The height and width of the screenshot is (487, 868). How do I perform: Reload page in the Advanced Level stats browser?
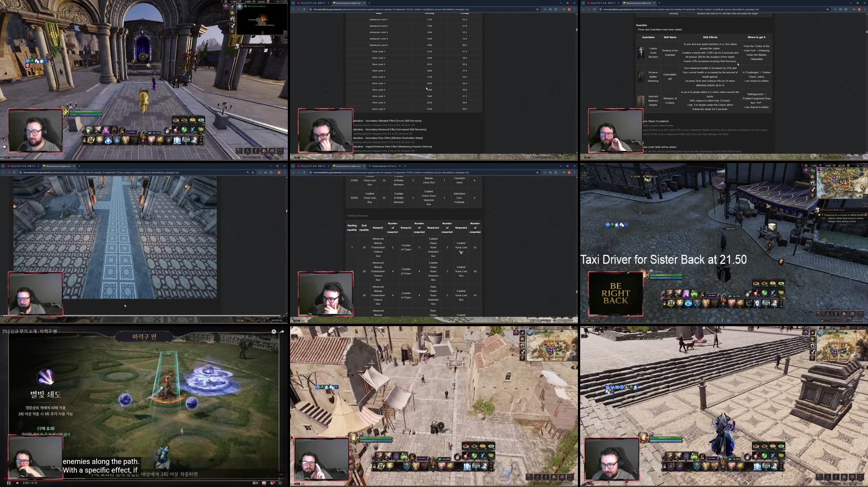tap(304, 9)
